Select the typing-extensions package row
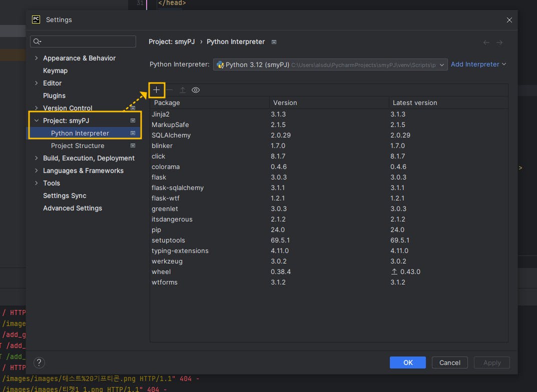The image size is (537, 392). tap(329, 250)
